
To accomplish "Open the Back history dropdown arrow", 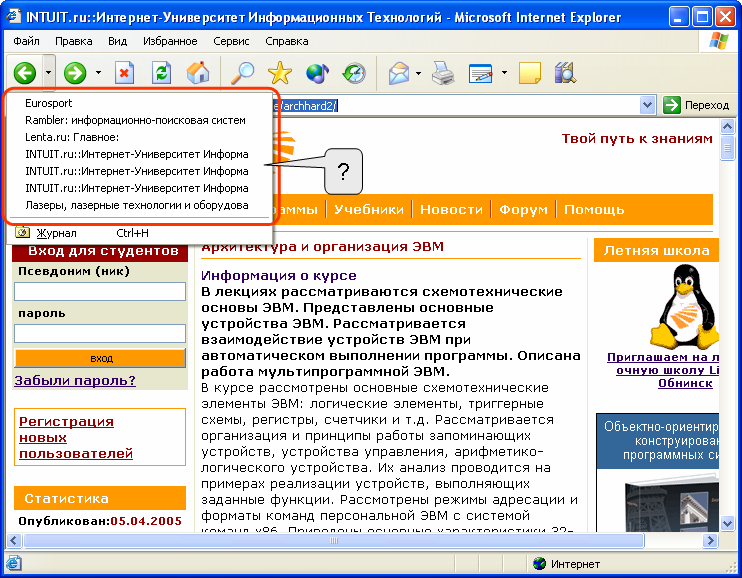I will point(49,73).
